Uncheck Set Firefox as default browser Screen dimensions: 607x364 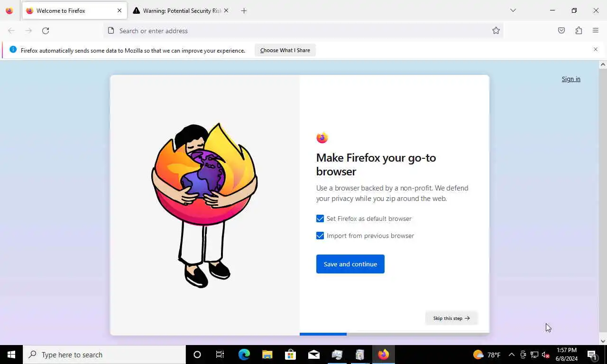click(320, 218)
